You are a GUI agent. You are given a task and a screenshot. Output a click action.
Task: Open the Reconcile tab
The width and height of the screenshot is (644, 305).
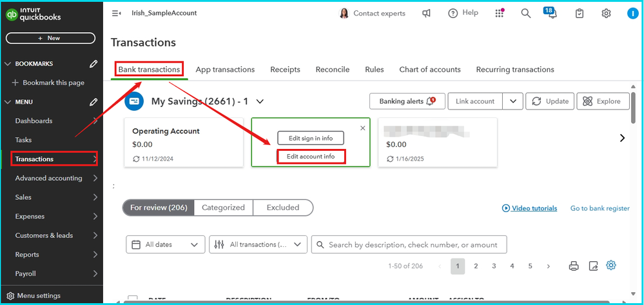point(333,70)
